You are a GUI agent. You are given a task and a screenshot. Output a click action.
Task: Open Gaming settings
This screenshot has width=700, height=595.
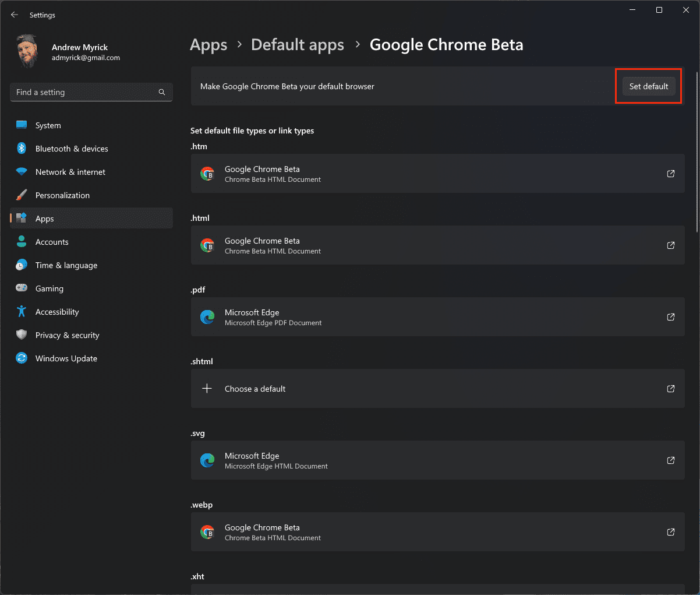[x=91, y=288]
